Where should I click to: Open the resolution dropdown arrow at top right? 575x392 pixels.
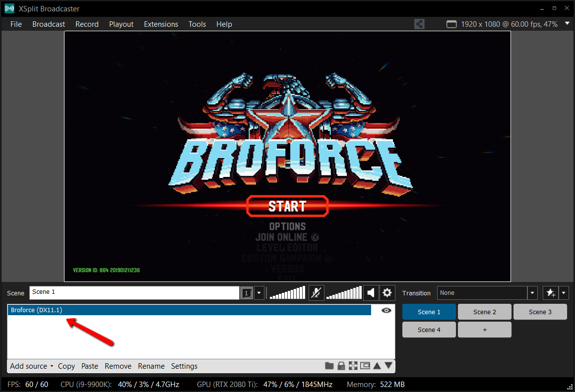click(567, 23)
